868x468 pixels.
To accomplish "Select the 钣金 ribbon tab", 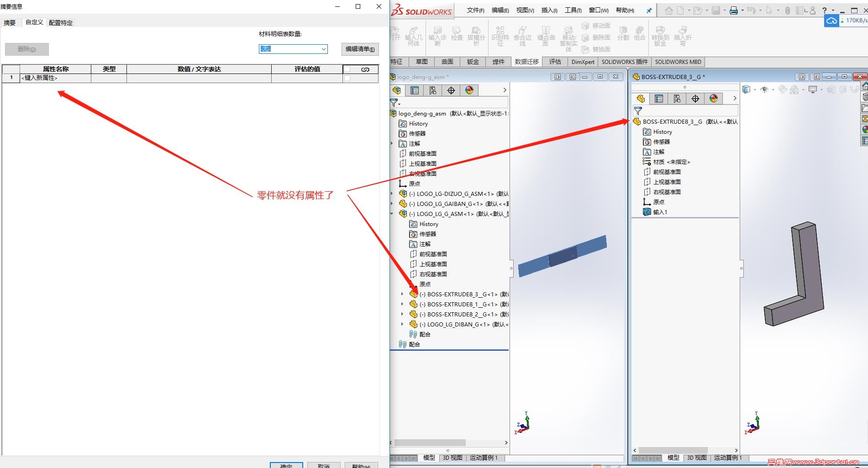I will (x=473, y=62).
